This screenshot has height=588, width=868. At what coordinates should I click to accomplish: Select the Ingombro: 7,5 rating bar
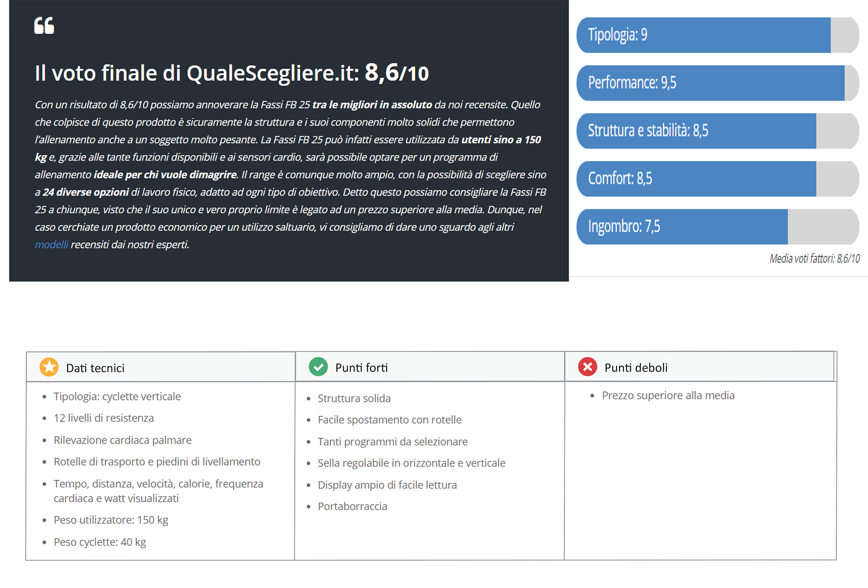pos(717,227)
